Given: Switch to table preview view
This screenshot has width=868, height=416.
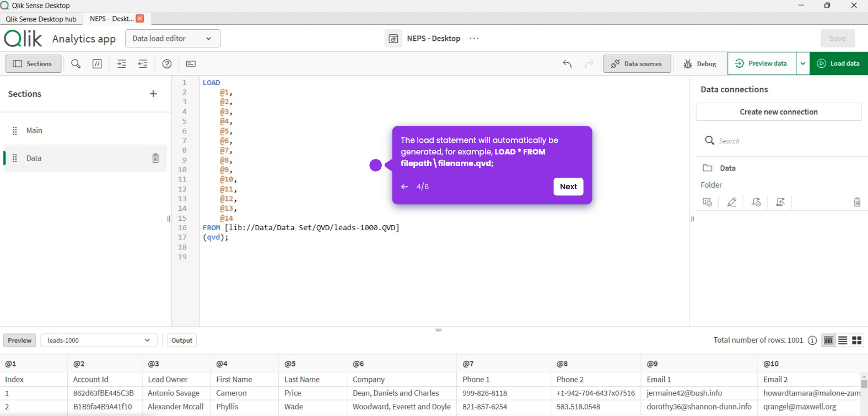Looking at the screenshot, I should point(828,340).
